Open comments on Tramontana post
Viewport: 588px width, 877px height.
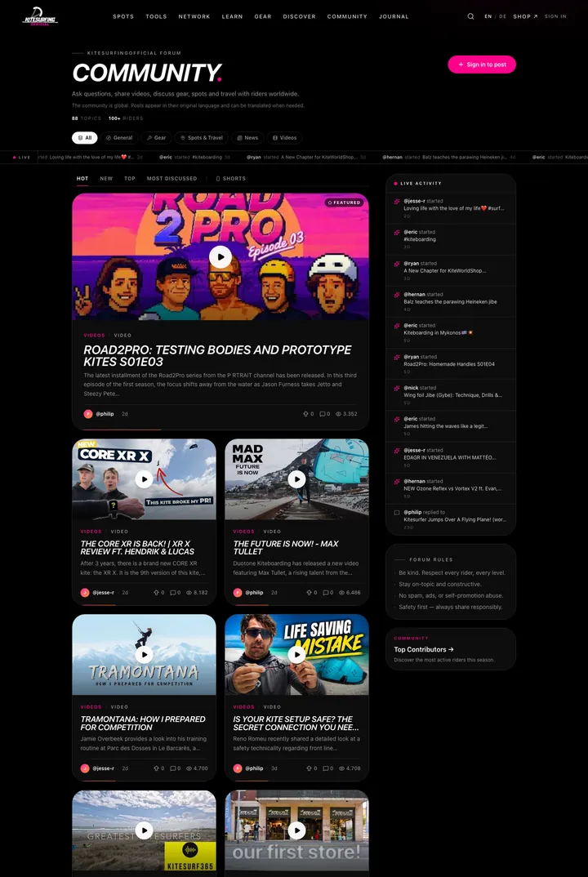point(173,768)
